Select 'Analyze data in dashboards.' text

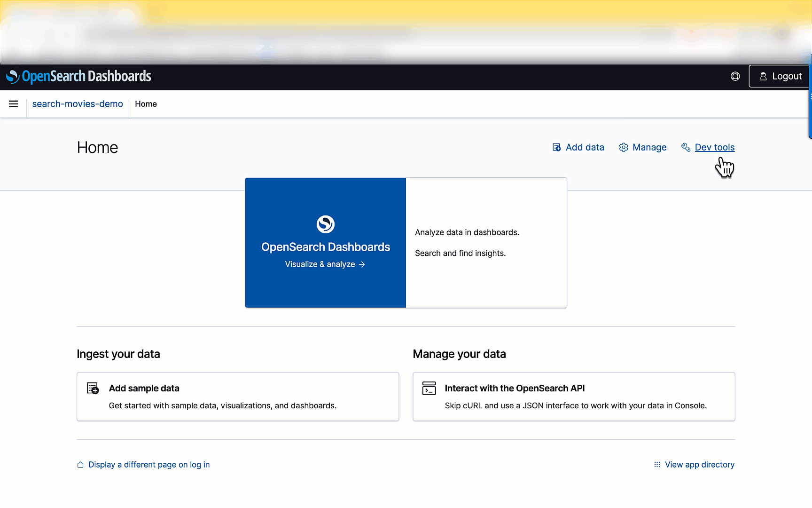[x=467, y=232]
